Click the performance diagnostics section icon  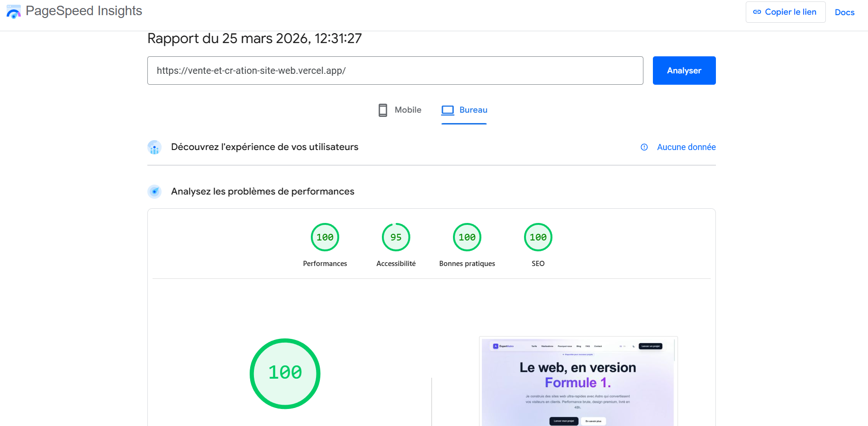click(154, 192)
